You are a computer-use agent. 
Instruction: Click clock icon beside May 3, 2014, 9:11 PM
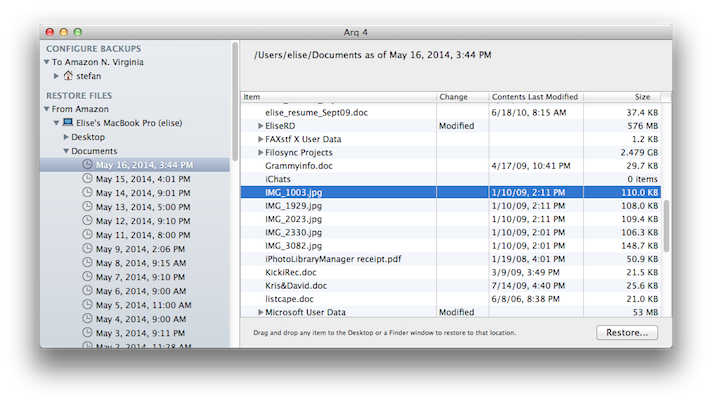pos(87,333)
